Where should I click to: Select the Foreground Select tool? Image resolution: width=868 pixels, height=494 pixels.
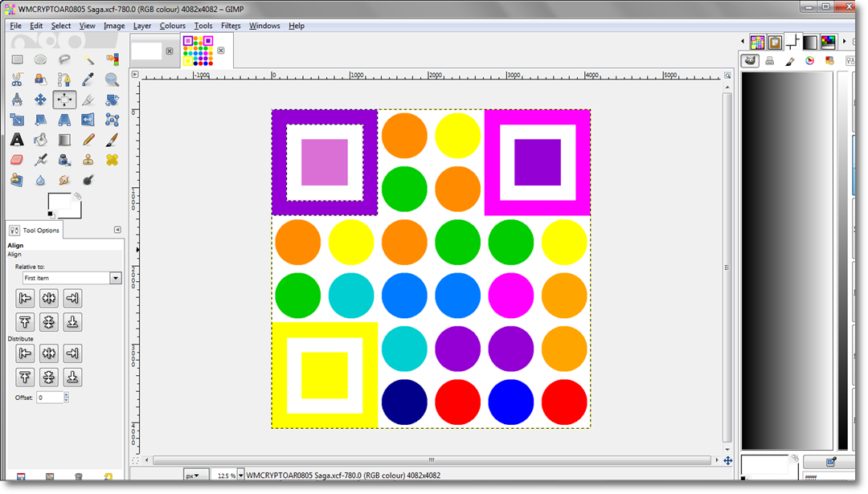click(40, 80)
